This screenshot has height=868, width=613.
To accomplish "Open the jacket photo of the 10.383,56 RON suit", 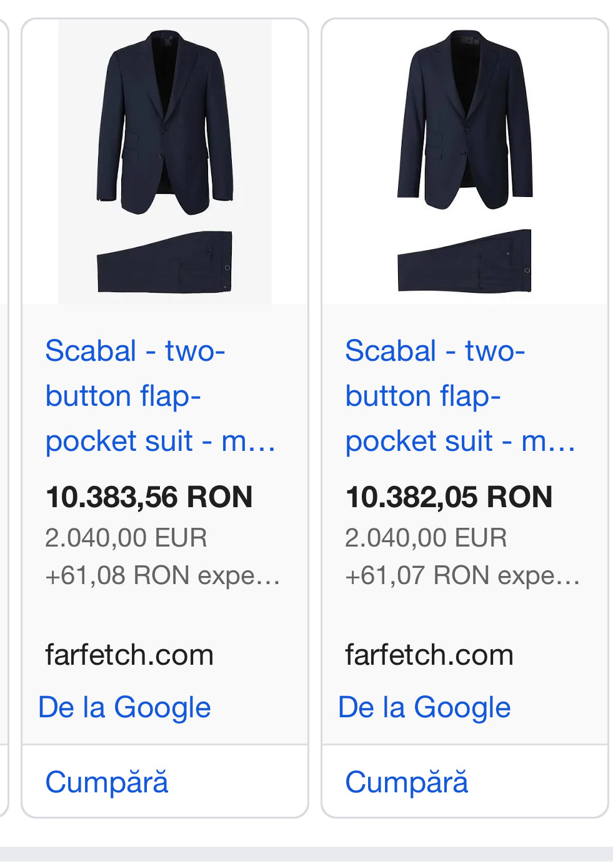I will click(165, 122).
